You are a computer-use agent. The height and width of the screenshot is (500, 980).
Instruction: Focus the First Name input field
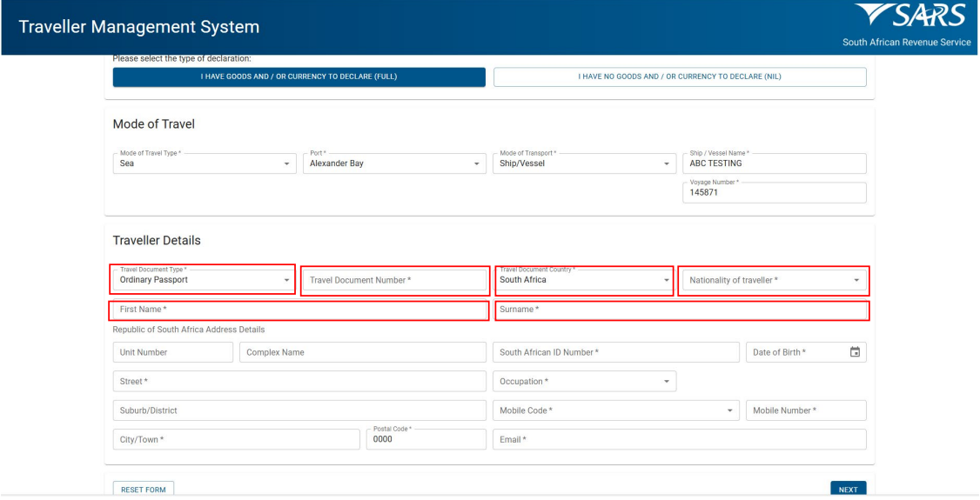click(299, 310)
